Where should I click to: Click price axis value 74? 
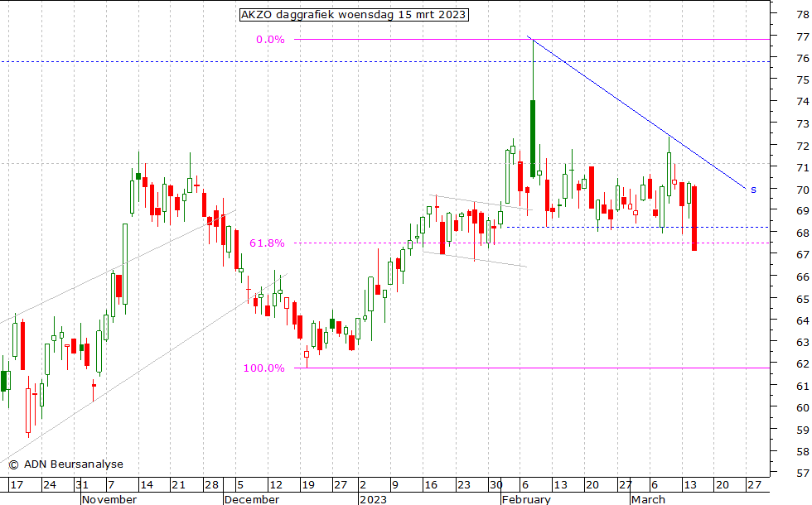click(803, 101)
